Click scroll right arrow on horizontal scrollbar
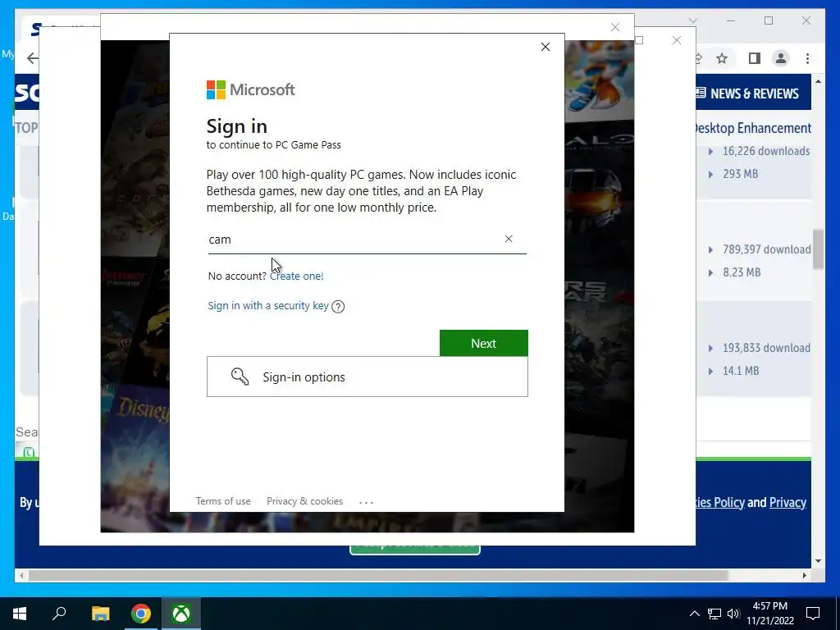 (x=805, y=575)
